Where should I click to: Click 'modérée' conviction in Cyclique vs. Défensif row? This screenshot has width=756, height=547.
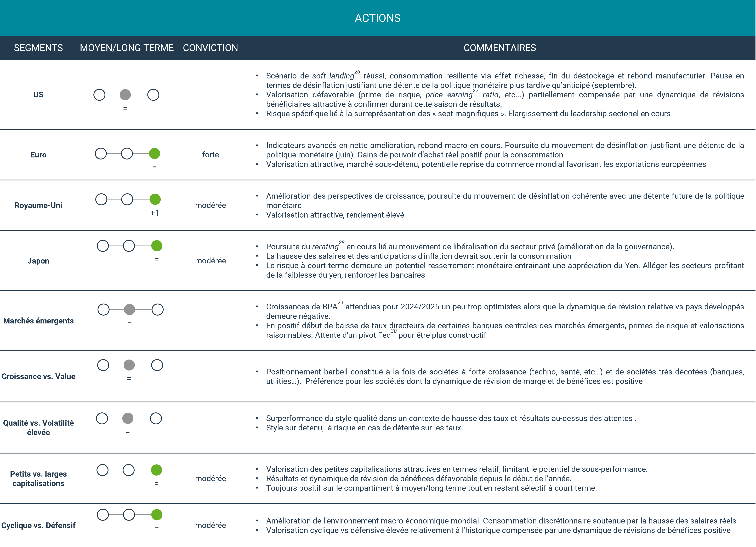[x=210, y=525]
